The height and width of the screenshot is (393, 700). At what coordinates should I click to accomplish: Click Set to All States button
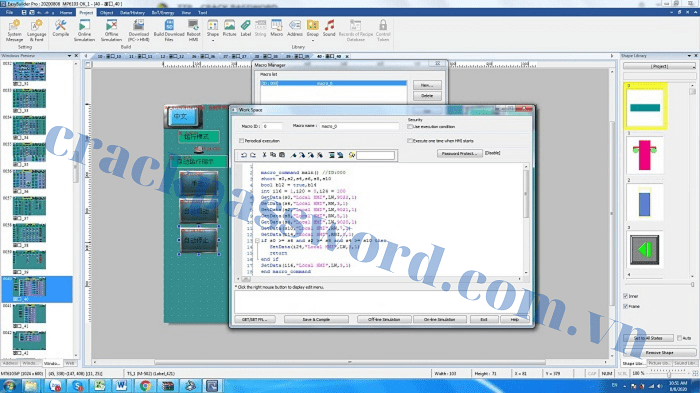tap(648, 338)
